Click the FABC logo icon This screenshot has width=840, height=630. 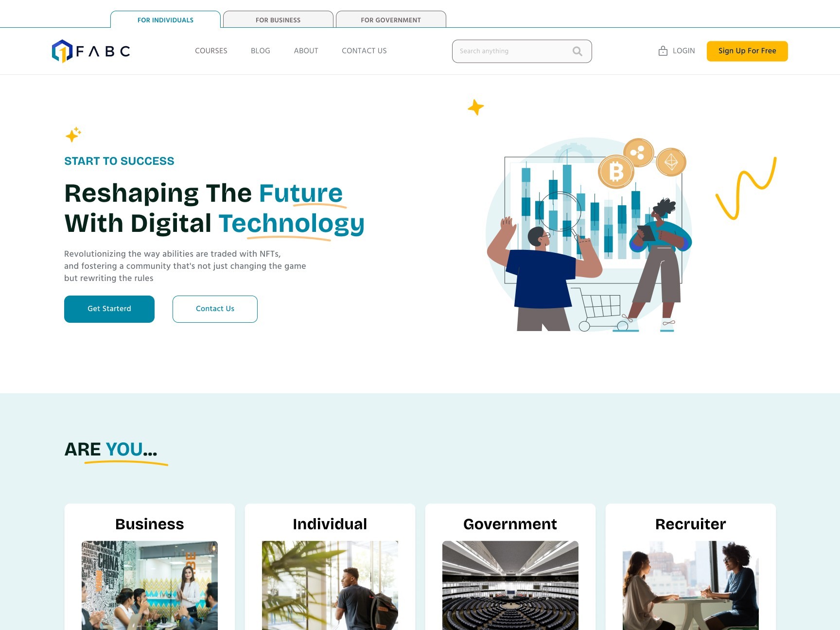62,51
